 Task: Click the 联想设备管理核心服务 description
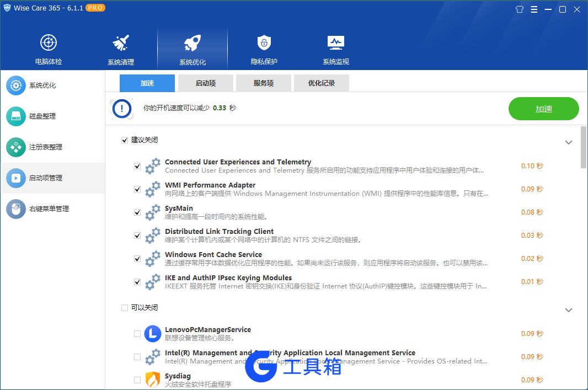pos(200,338)
